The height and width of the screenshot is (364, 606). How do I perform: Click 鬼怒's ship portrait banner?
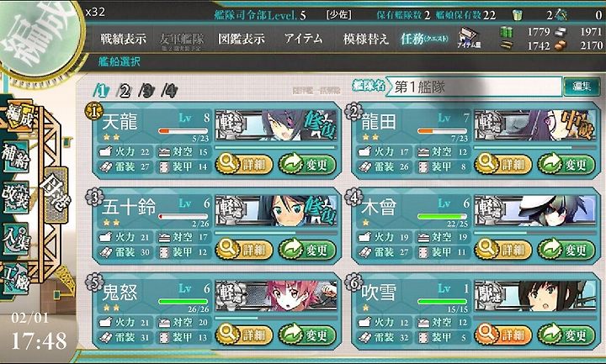click(x=276, y=295)
